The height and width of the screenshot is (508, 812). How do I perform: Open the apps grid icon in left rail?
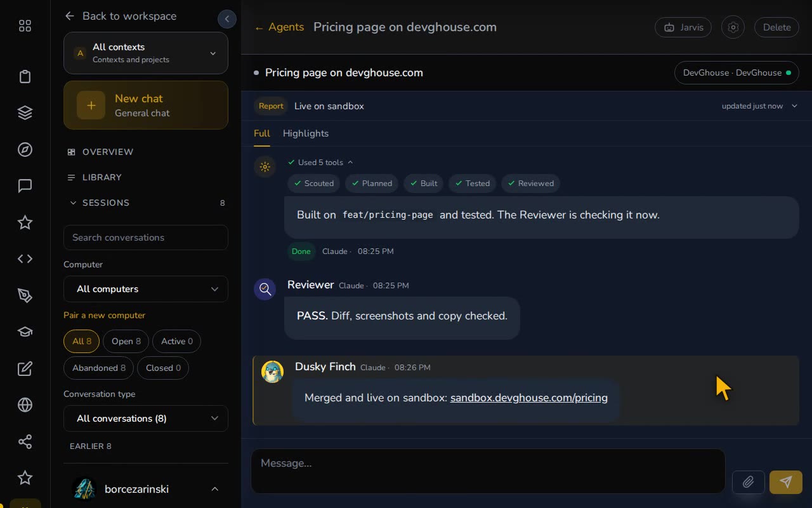coord(25,26)
